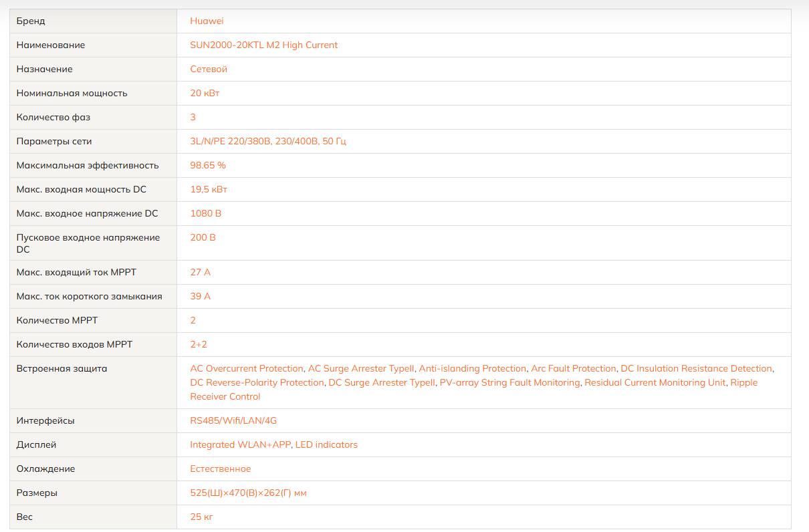Viewport: 809px width, 532px height.
Task: Open DC Reverse-Polarity Protection link
Action: click(257, 382)
